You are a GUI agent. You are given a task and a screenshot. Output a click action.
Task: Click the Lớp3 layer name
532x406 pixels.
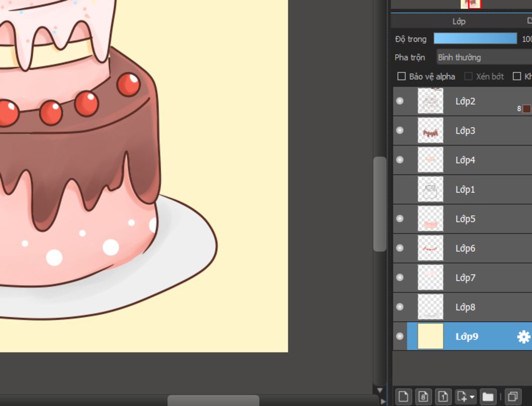(x=465, y=130)
